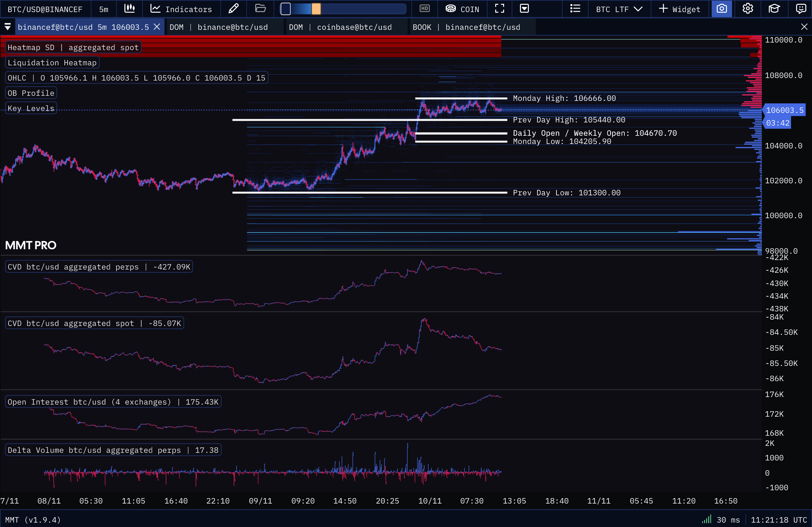Open the 5m timeframe dropdown
The image size is (812, 527).
tap(104, 9)
